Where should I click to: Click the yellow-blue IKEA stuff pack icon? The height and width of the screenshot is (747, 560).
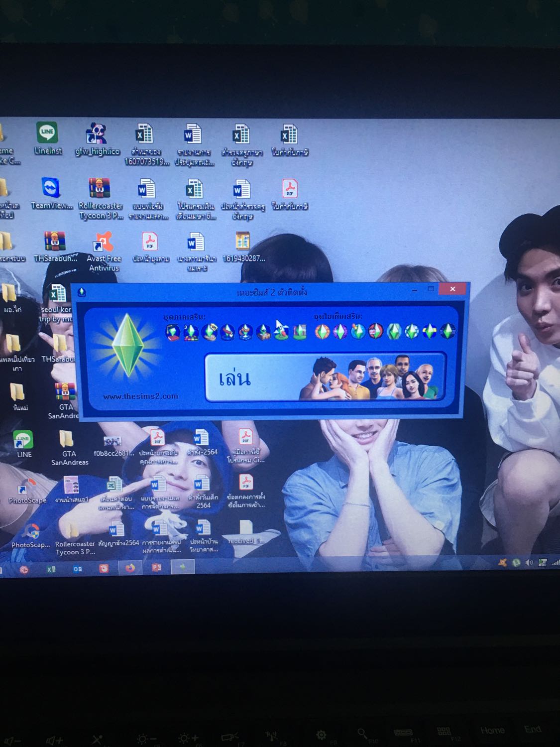430,331
